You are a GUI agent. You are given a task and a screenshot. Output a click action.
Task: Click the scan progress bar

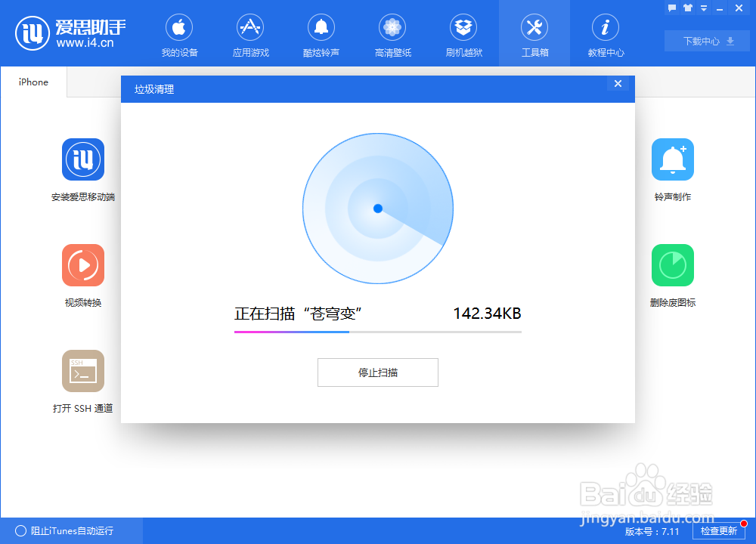377,332
